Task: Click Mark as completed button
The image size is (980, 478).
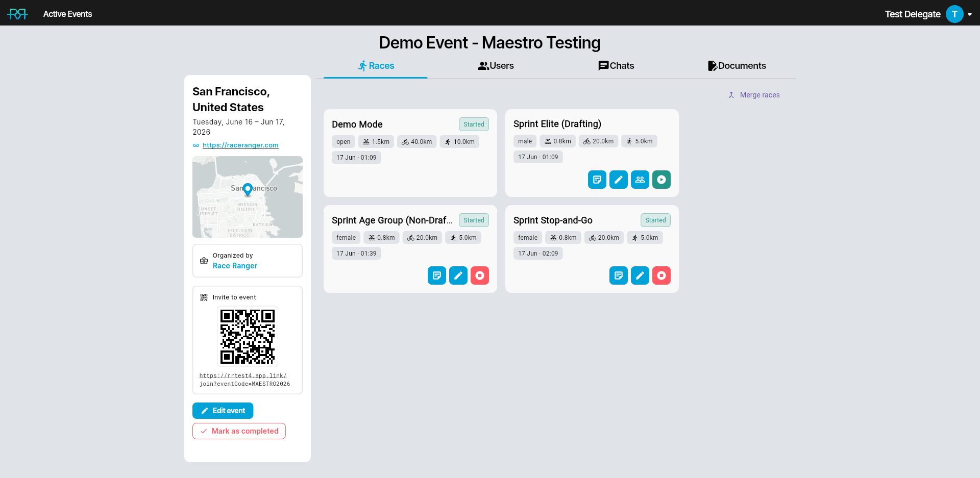Action: tap(239, 431)
